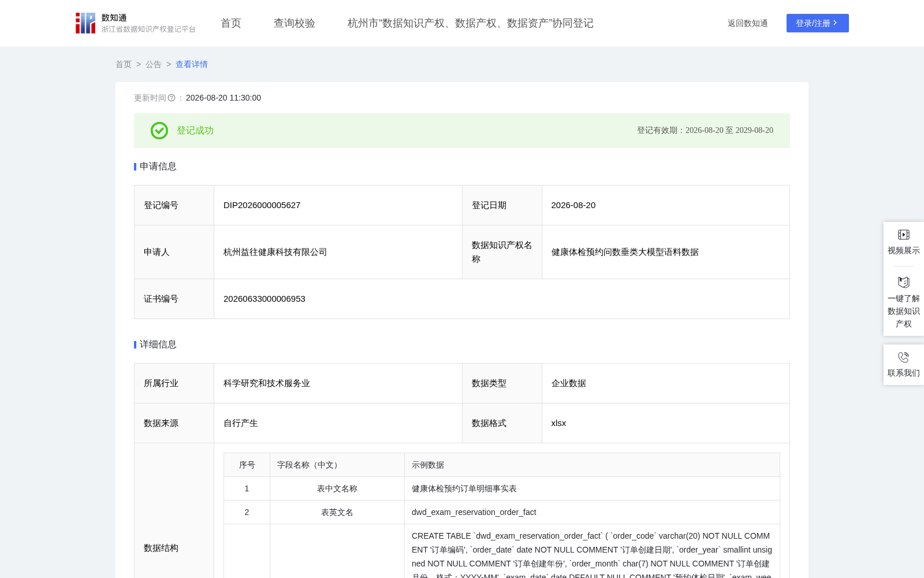Click the 登记成功 status text
Viewport: 924px width, 578px height.
coord(195,131)
